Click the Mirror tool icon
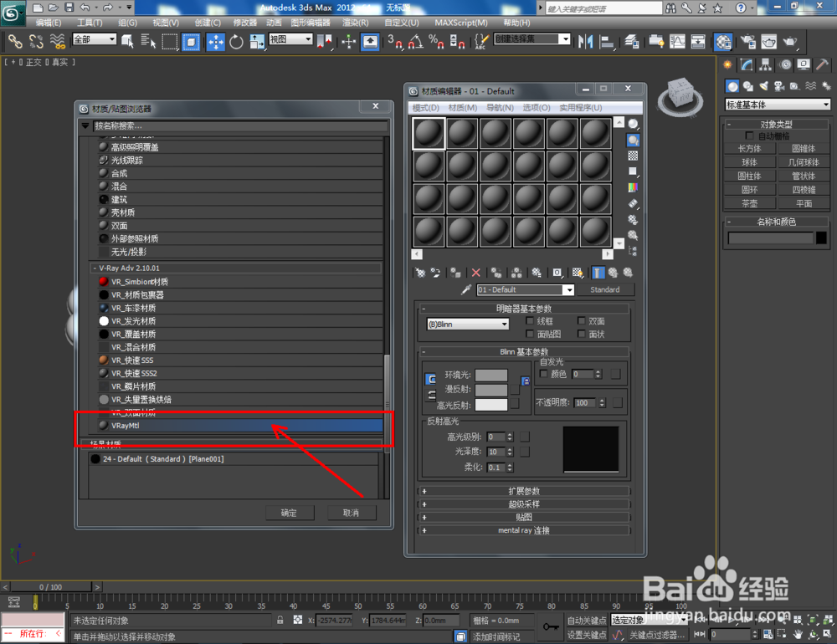Viewport: 837px width, 644px height. tap(586, 42)
